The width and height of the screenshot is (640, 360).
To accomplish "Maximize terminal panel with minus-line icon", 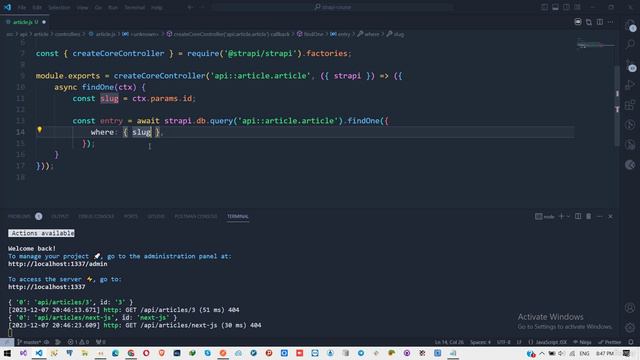I will coord(599,216).
